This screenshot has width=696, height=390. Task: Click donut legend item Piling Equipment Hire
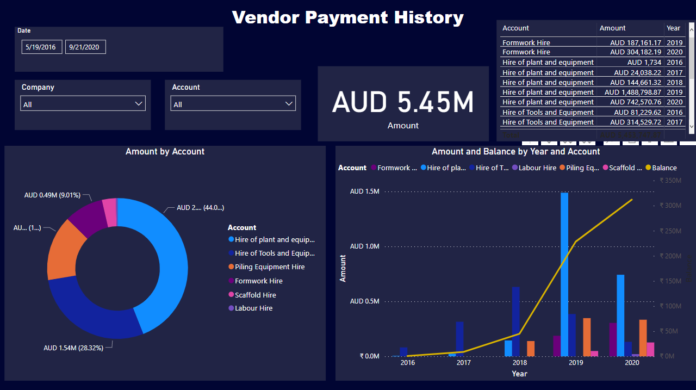point(266,267)
